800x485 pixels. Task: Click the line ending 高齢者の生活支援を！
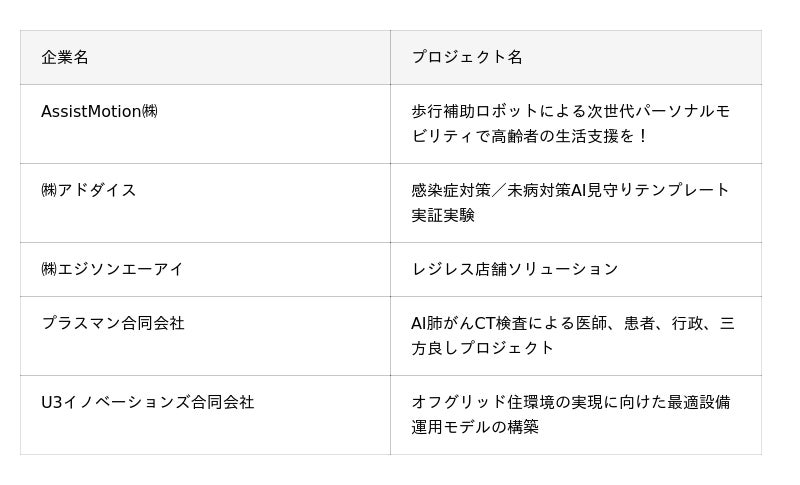pyautogui.click(x=530, y=136)
